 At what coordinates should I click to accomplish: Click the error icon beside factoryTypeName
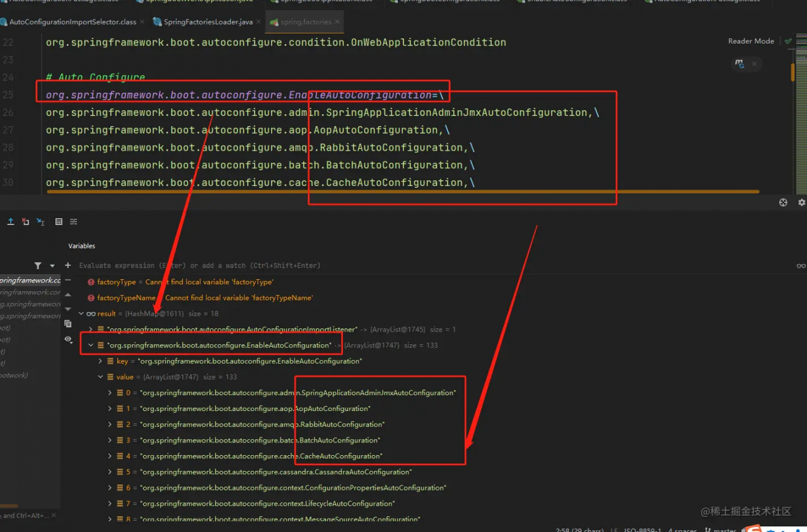click(91, 298)
